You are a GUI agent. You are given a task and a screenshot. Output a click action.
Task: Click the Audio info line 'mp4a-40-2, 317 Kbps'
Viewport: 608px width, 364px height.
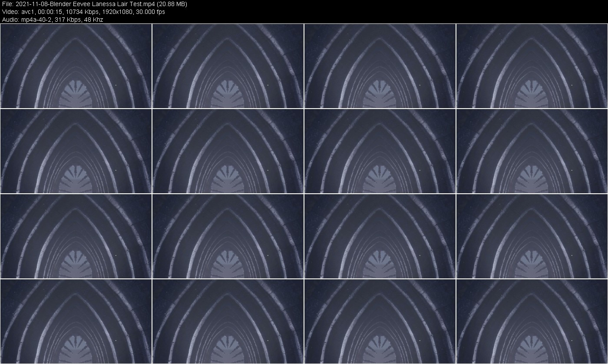click(x=53, y=20)
